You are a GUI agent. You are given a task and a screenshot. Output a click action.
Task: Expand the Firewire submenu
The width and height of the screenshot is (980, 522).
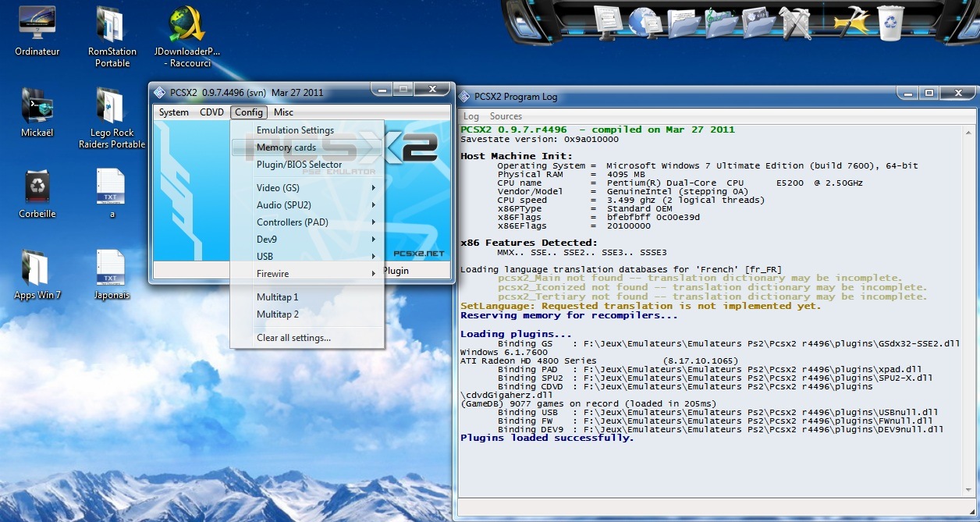307,274
